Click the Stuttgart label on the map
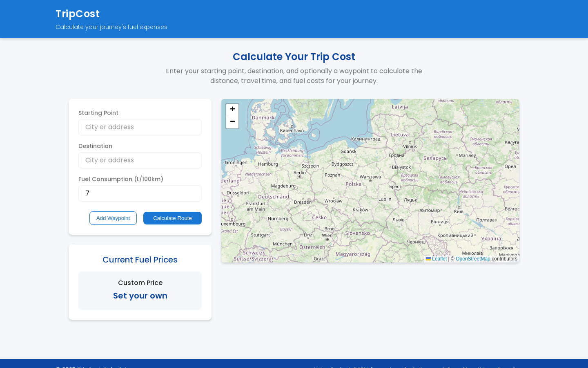Image resolution: width=588 pixels, height=368 pixels. coord(261,235)
